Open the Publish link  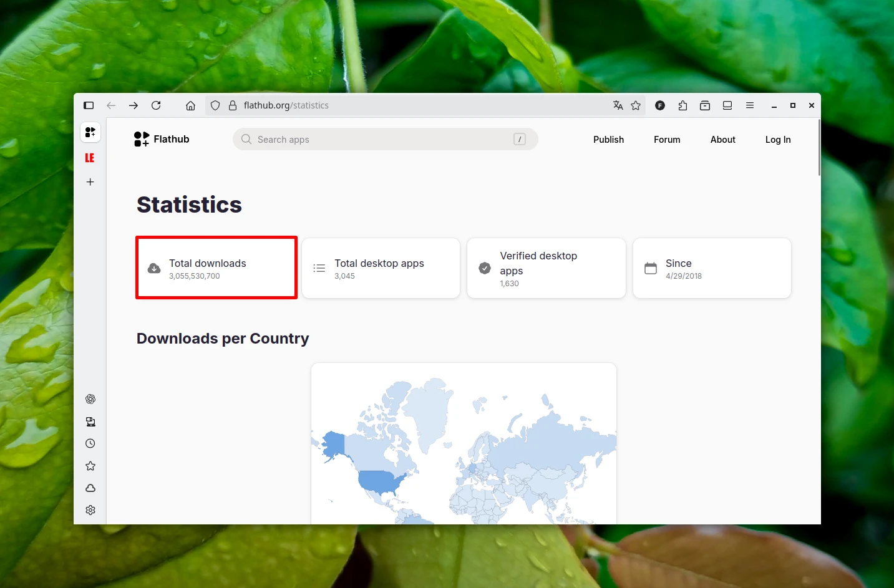pyautogui.click(x=608, y=140)
